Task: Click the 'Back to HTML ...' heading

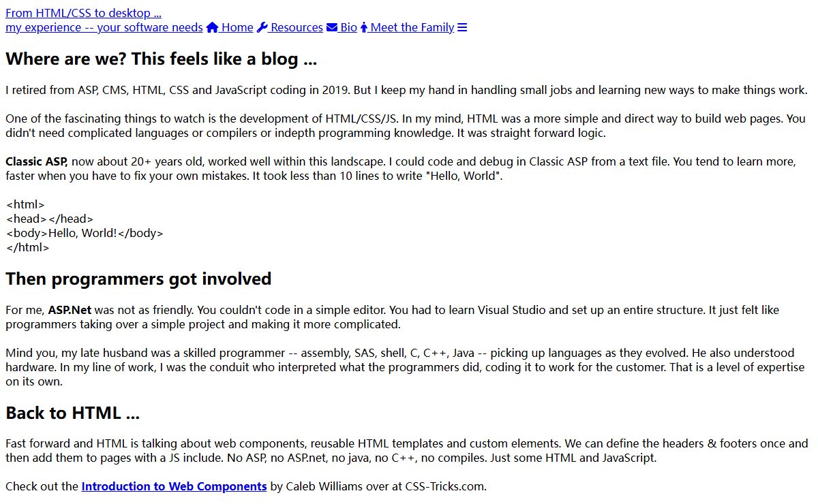Action: tap(73, 413)
